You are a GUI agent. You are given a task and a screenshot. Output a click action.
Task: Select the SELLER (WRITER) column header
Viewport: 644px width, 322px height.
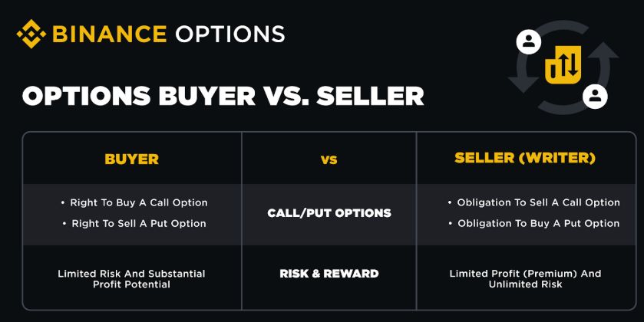[x=527, y=159]
